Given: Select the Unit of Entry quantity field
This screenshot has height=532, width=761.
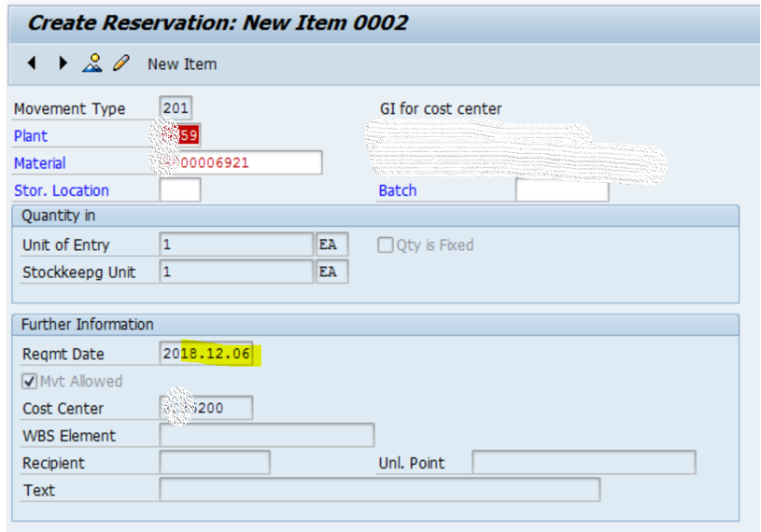Looking at the screenshot, I should click(236, 245).
